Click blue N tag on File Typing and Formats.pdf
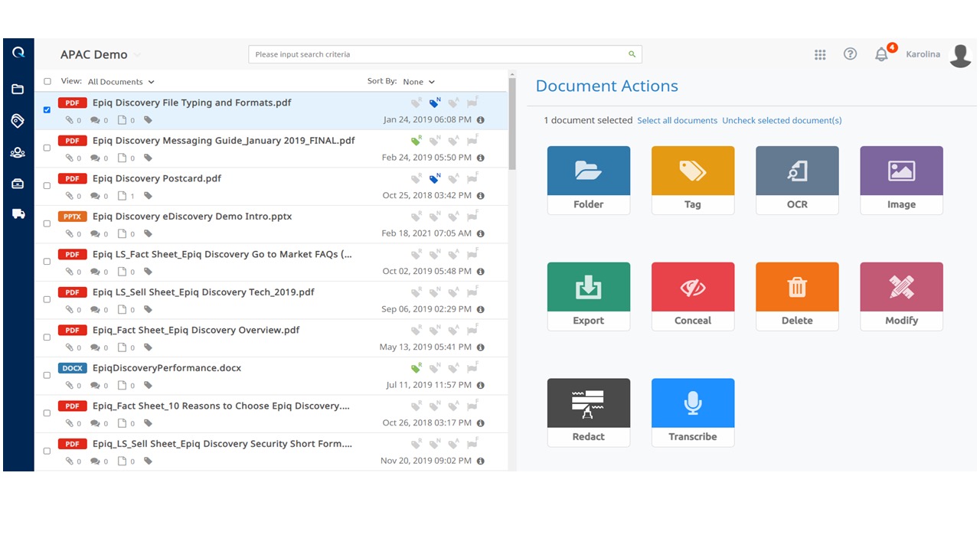The height and width of the screenshot is (551, 980). pos(435,102)
